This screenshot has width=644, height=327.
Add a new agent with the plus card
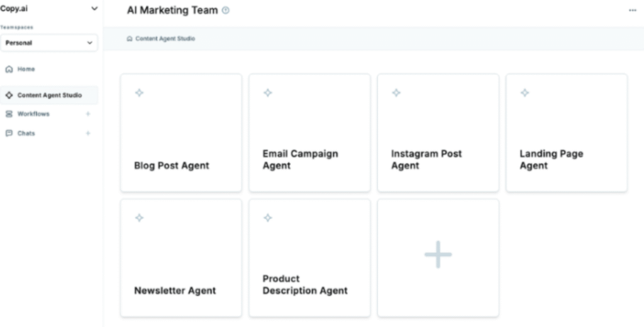tap(438, 255)
